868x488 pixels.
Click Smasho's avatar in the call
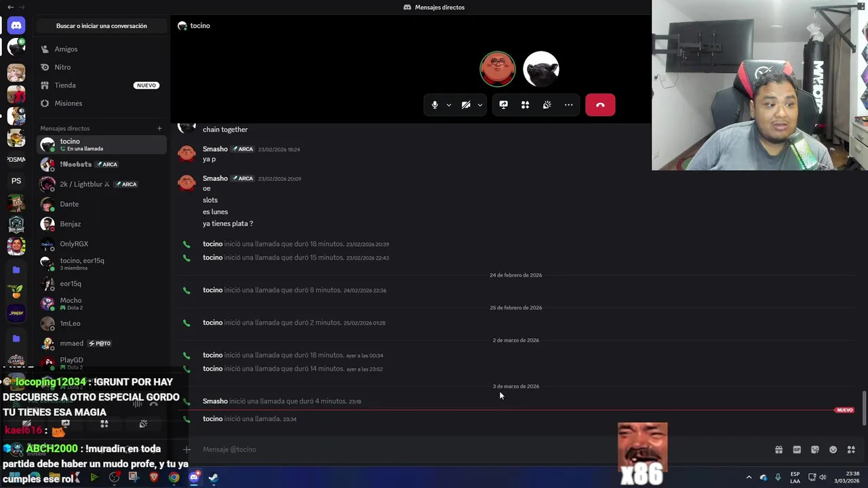(498, 68)
